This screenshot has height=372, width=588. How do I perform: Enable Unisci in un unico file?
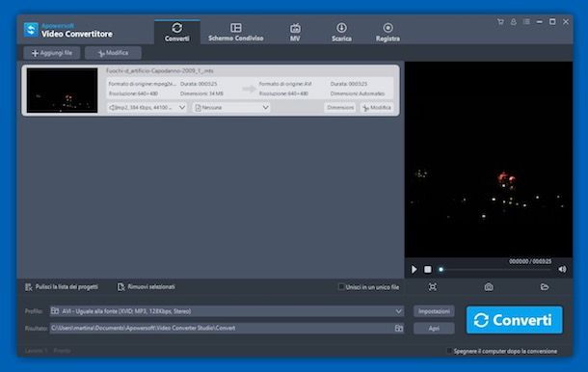pyautogui.click(x=341, y=287)
